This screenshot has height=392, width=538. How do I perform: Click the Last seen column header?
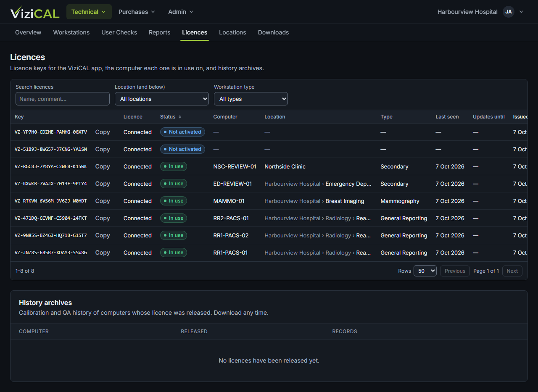point(447,117)
